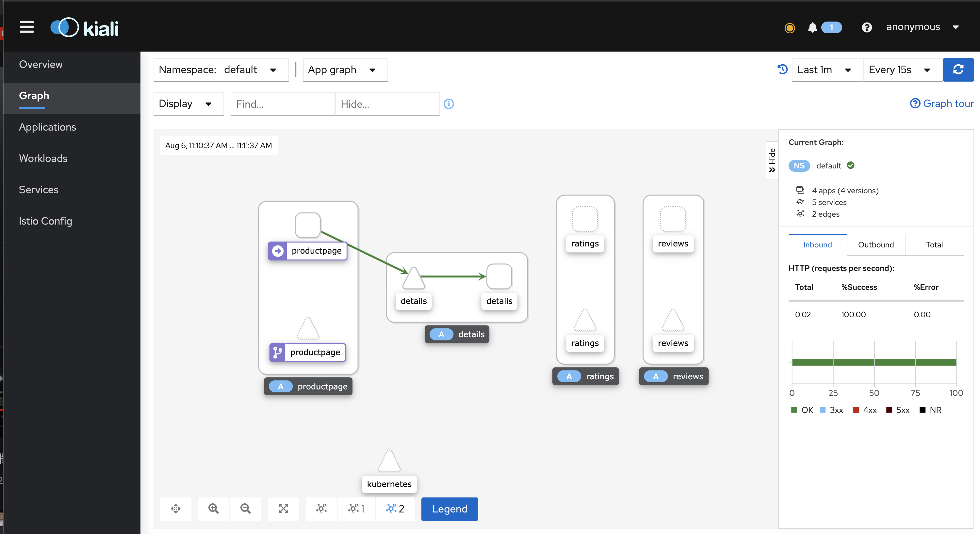The width and height of the screenshot is (980, 534).
Task: Click the Kiali logo
Action: point(85,28)
